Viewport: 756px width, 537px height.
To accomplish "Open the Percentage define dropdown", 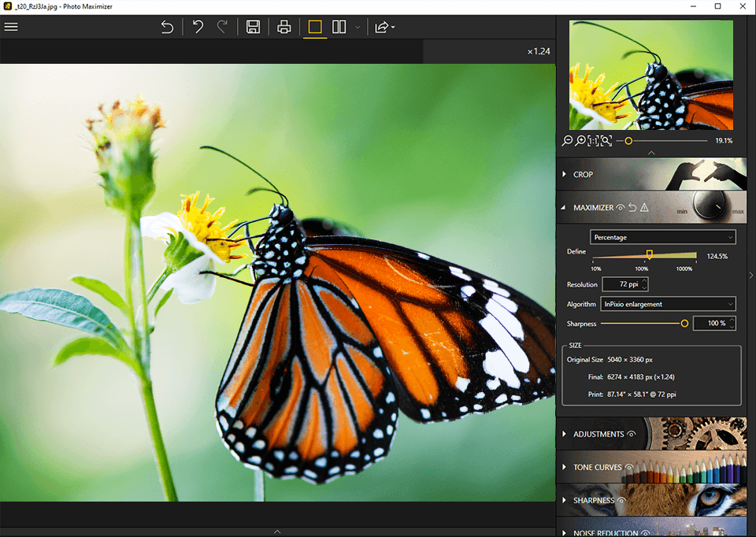I will (x=662, y=236).
